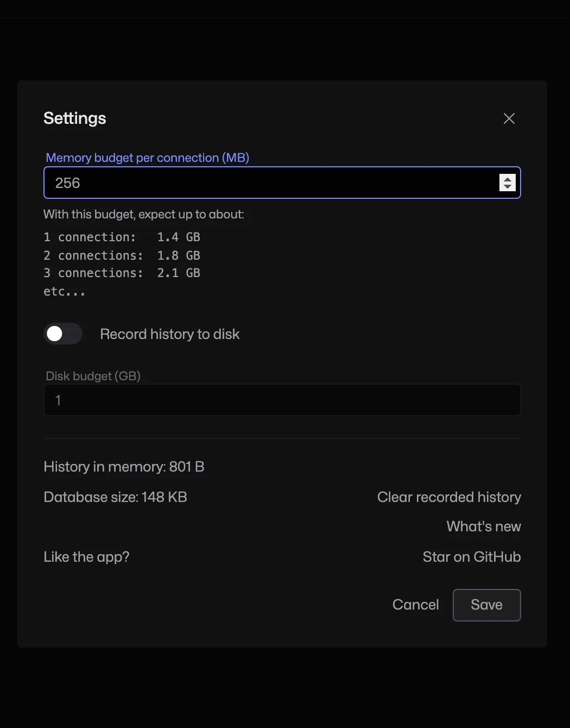This screenshot has width=570, height=728.
Task: Decrease memory budget with the down stepper arrow
Action: 508,187
